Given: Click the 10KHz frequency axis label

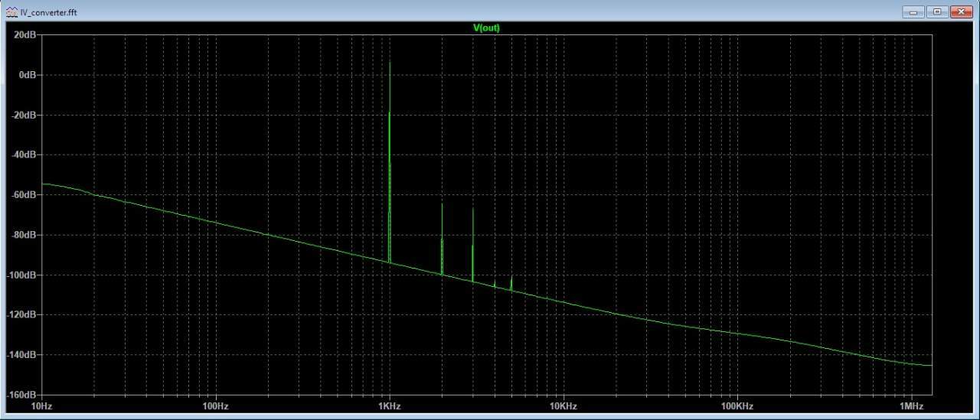Looking at the screenshot, I should [563, 405].
